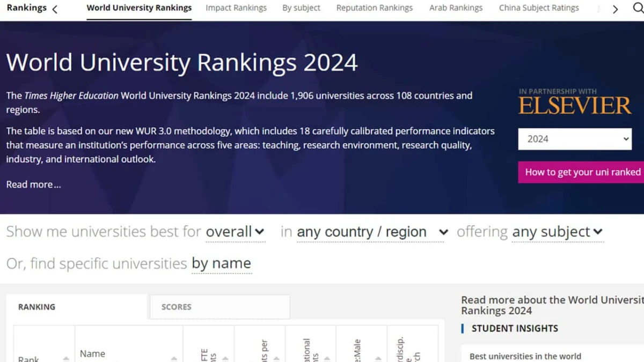The image size is (644, 362).
Task: Find specific universities via 'by name'
Action: tap(222, 263)
